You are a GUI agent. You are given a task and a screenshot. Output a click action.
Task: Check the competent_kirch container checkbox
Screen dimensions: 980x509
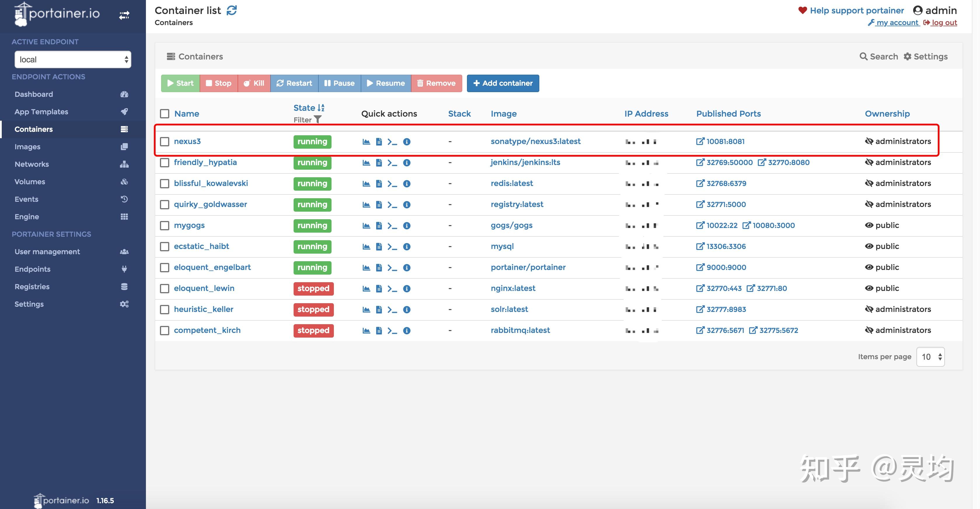[x=164, y=330]
